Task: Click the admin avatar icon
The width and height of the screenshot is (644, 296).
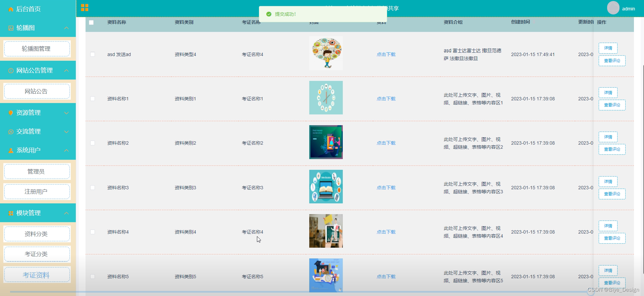Action: click(613, 8)
